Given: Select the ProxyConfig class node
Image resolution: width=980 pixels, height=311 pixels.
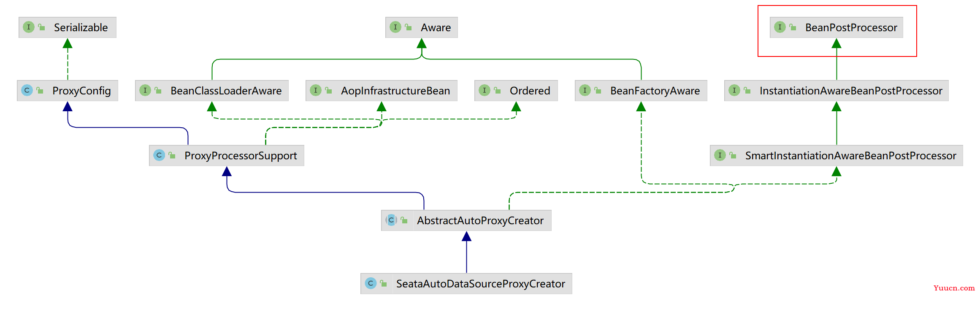Looking at the screenshot, I should tap(68, 91).
